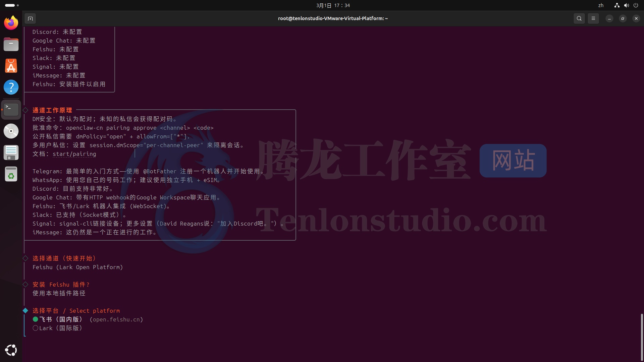Open the terminal hamburger menu
The width and height of the screenshot is (644, 362).
point(593,19)
